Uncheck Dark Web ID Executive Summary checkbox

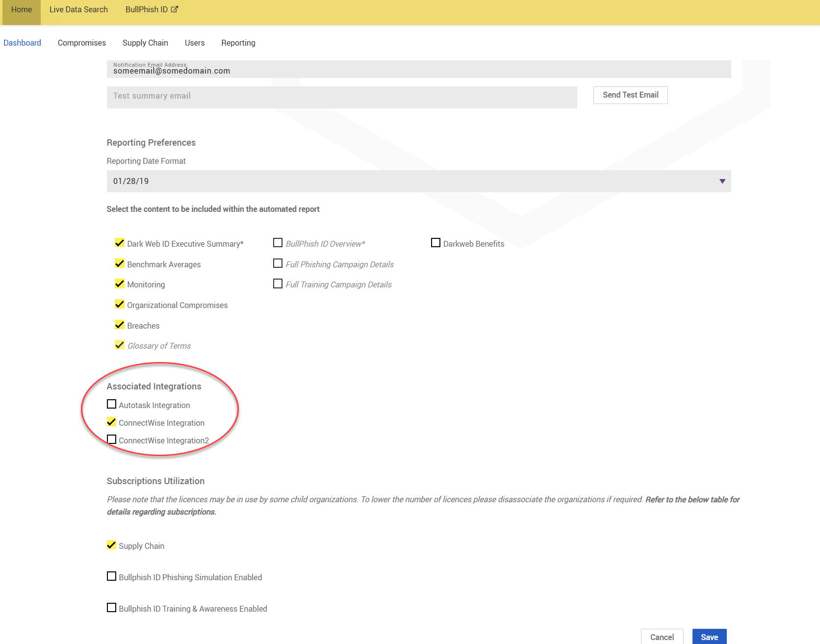pyautogui.click(x=119, y=243)
